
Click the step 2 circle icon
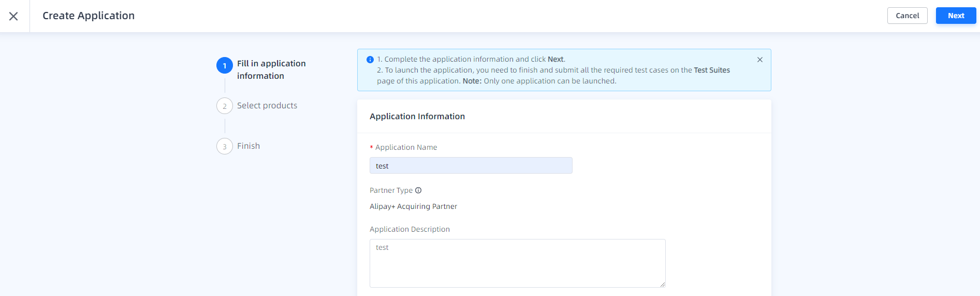pos(224,106)
